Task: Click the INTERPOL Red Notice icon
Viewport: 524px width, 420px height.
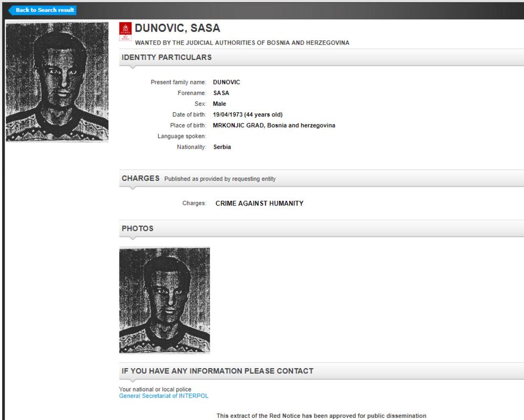Action: pos(125,31)
